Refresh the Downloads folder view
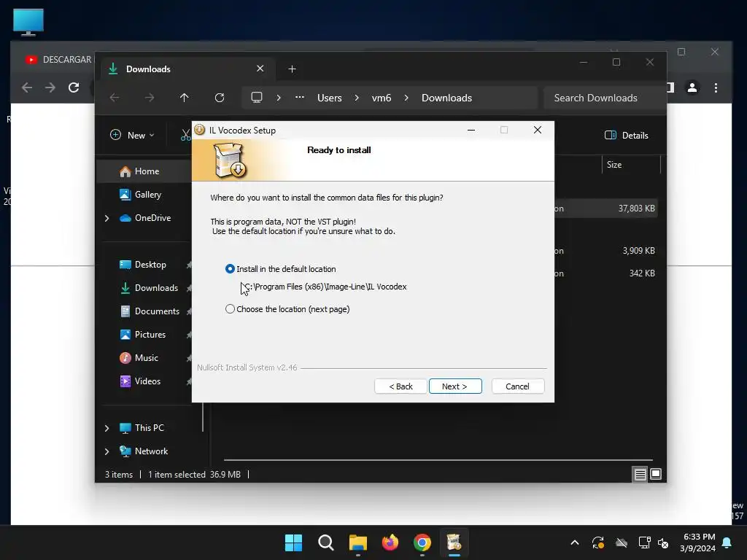This screenshot has height=560, width=747. pyautogui.click(x=220, y=98)
